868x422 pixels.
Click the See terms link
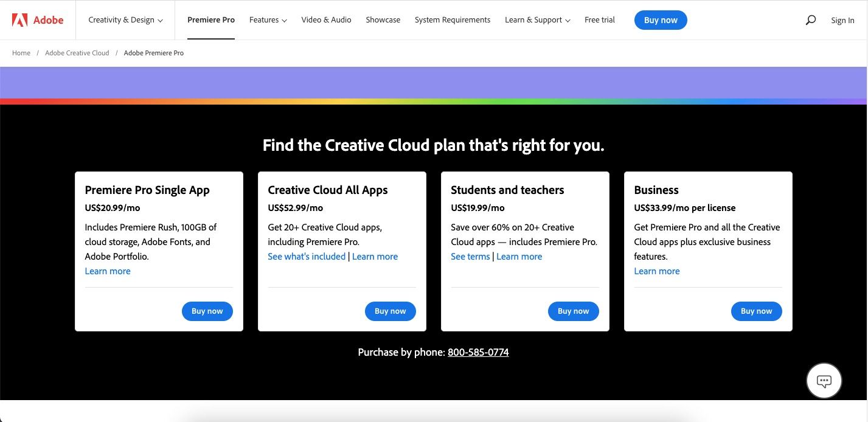click(470, 257)
